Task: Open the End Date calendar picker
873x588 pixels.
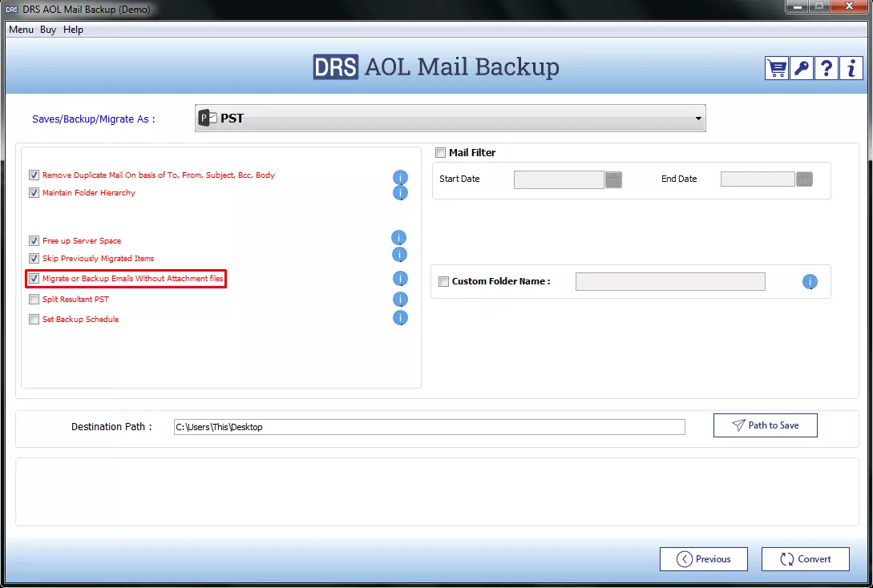Action: coord(805,179)
